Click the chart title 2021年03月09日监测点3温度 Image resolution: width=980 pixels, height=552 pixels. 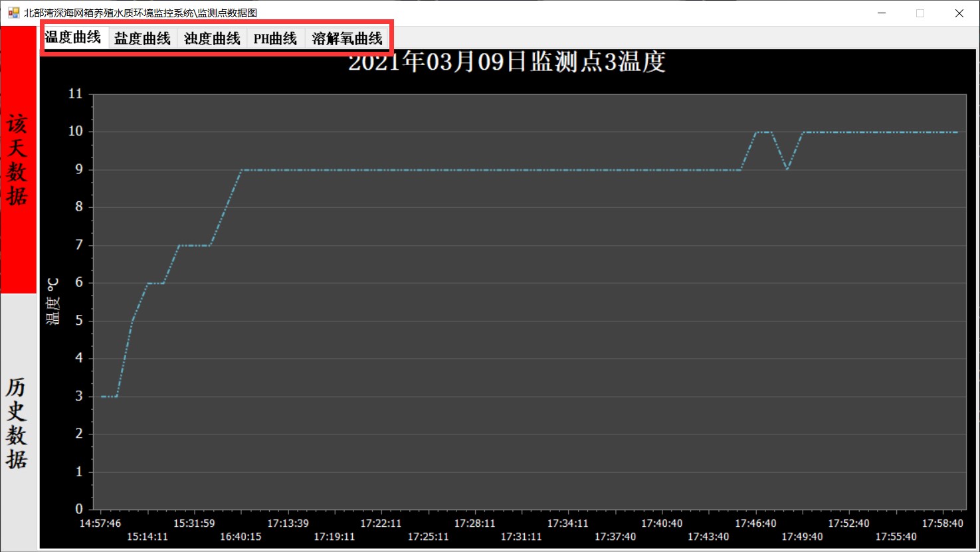tap(507, 62)
